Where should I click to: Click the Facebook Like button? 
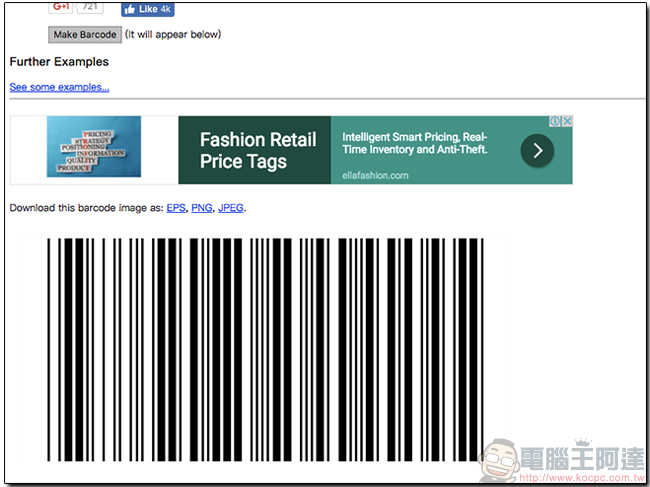pos(148,9)
